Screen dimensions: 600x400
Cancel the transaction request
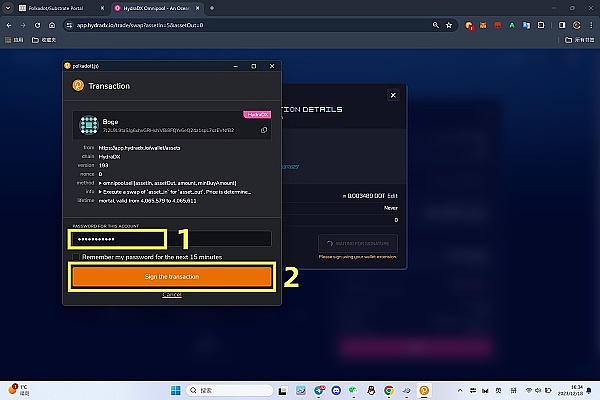pyautogui.click(x=172, y=295)
